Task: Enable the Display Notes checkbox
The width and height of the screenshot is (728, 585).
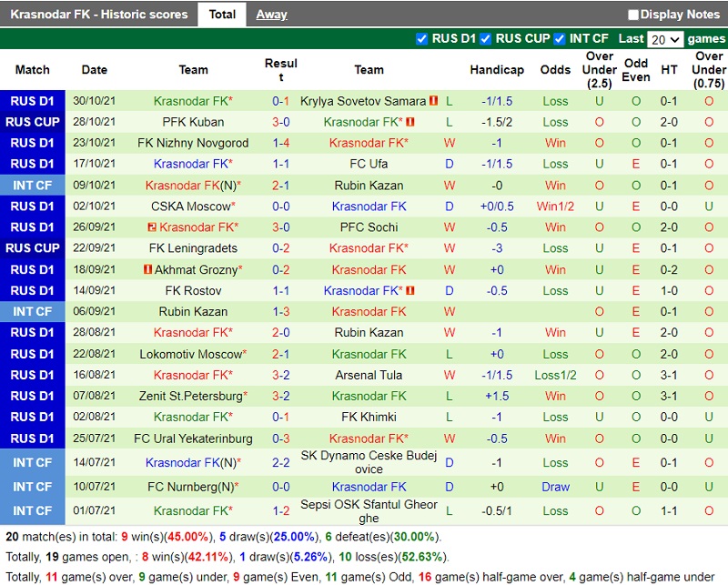Action: click(x=632, y=15)
